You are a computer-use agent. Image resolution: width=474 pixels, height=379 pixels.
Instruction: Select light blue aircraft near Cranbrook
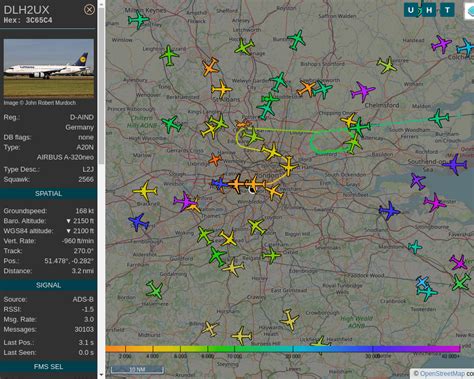[x=422, y=282]
